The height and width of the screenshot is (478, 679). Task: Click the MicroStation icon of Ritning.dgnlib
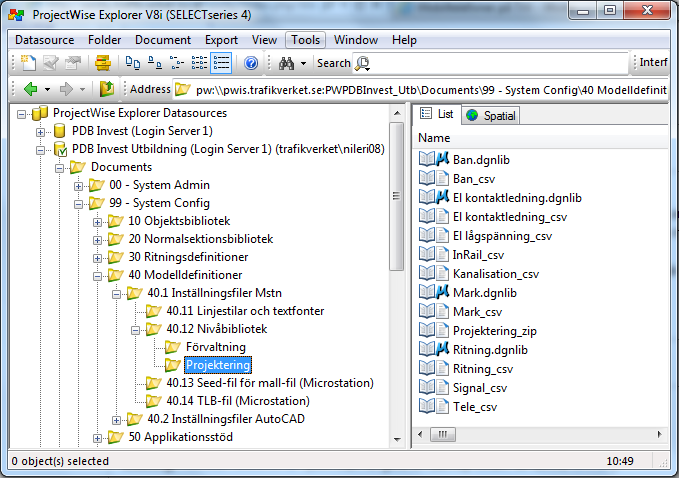[x=442, y=349]
